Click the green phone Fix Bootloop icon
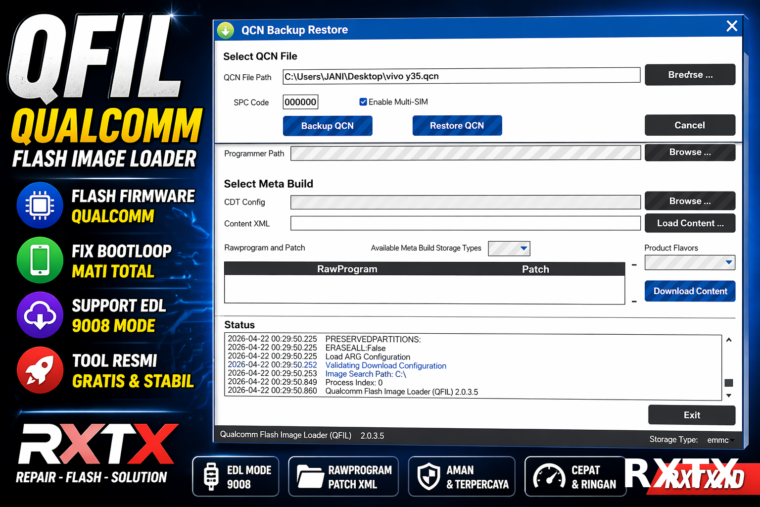760x507 pixels. tap(40, 260)
